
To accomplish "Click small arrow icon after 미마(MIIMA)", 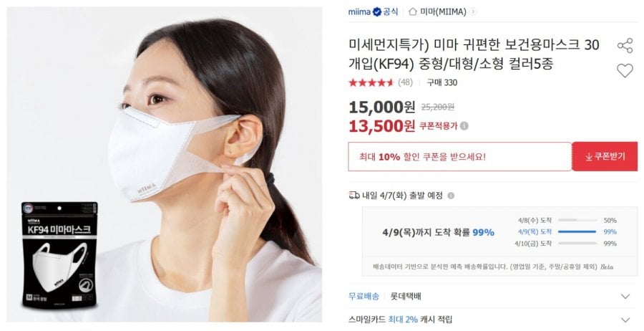I will point(473,12).
